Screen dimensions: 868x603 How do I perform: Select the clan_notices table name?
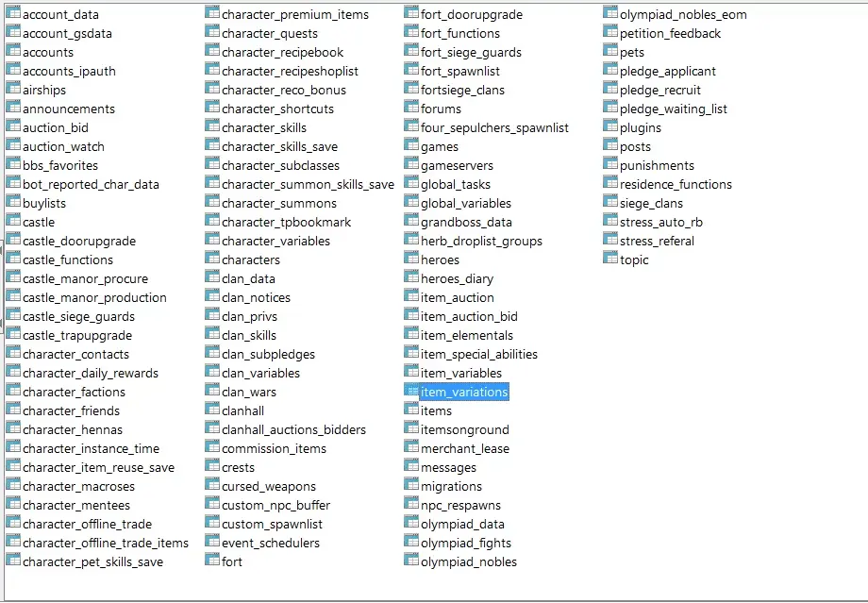(x=256, y=298)
